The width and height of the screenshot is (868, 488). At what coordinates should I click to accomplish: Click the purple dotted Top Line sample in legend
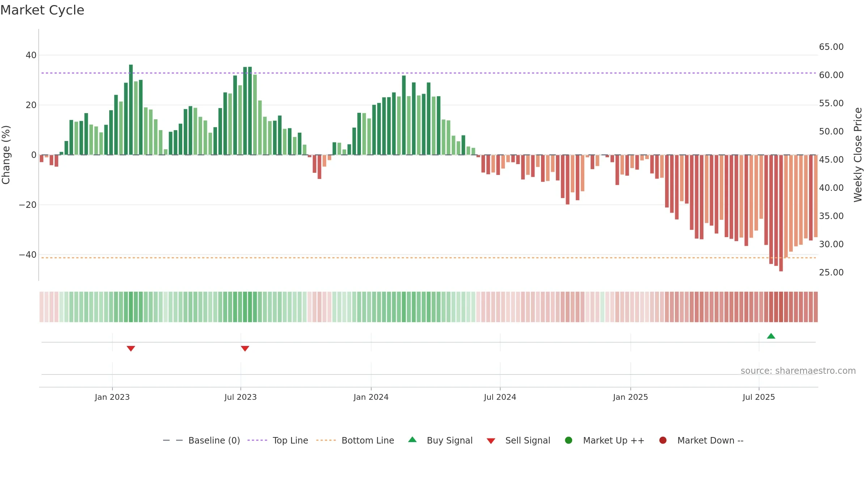(257, 440)
